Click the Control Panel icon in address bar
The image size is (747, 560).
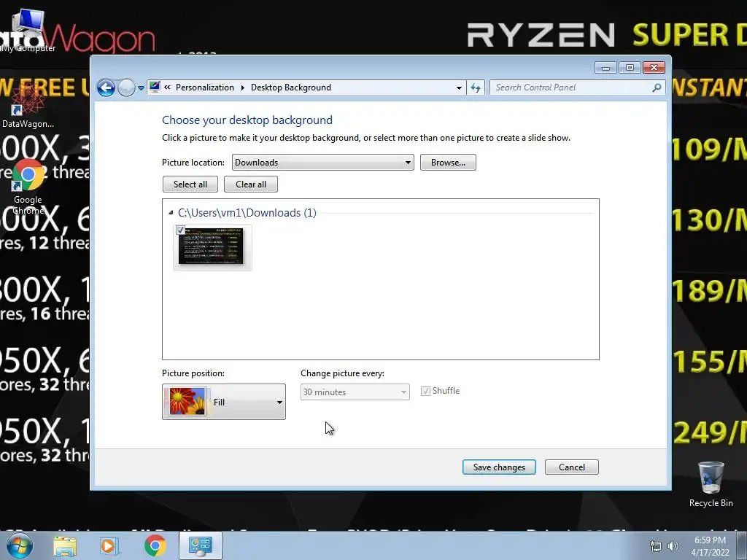[155, 87]
